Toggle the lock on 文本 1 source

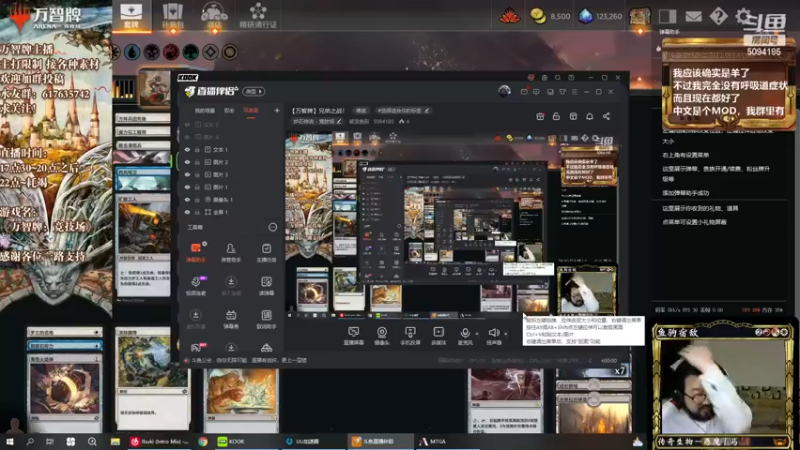coord(197,150)
